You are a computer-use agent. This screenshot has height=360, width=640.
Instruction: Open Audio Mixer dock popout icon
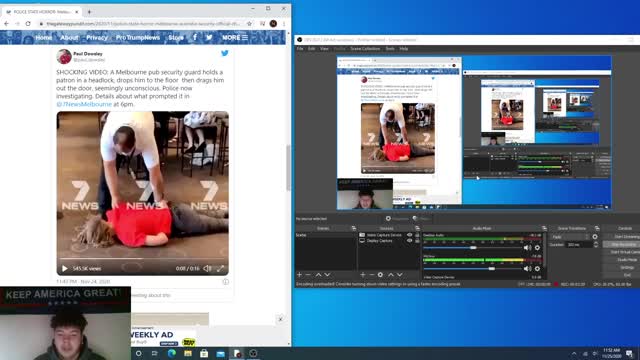pyautogui.click(x=544, y=228)
